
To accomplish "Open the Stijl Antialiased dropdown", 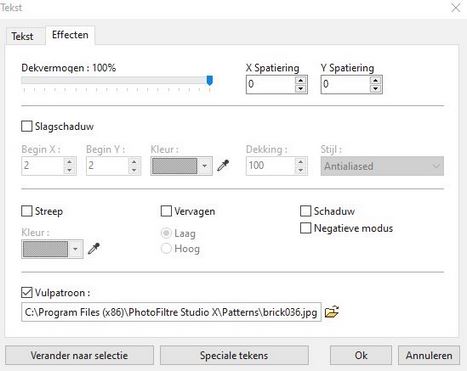I will pyautogui.click(x=382, y=166).
